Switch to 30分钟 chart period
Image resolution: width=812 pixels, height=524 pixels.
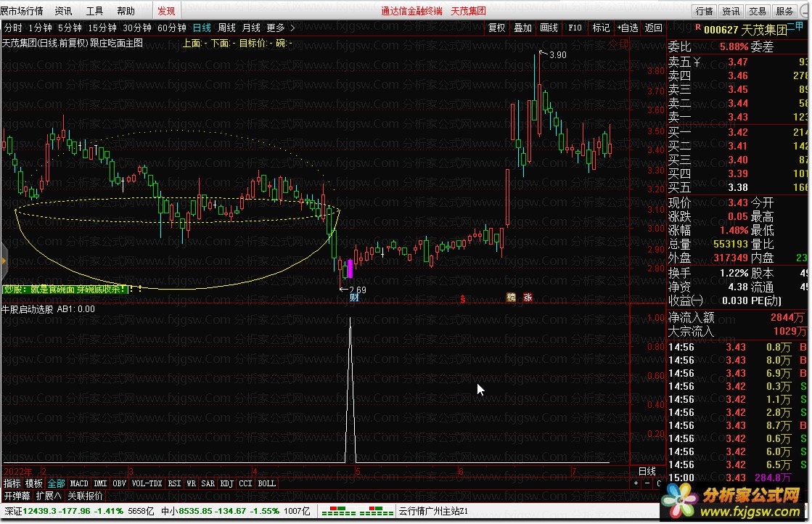(136, 28)
